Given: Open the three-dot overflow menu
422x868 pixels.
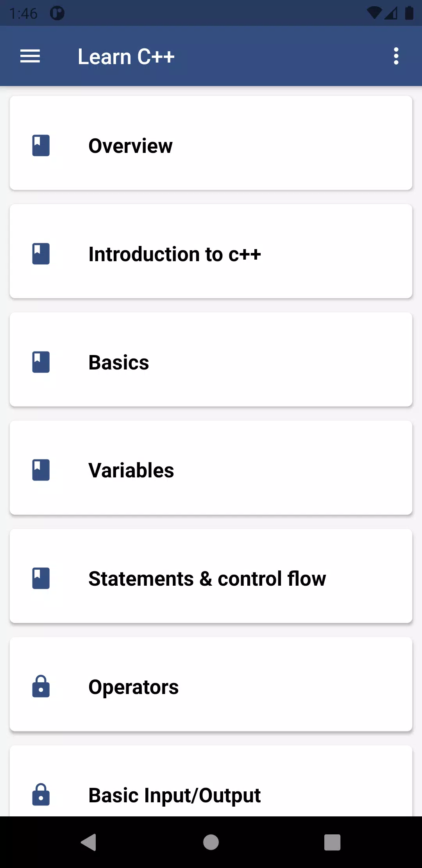Looking at the screenshot, I should click(396, 56).
